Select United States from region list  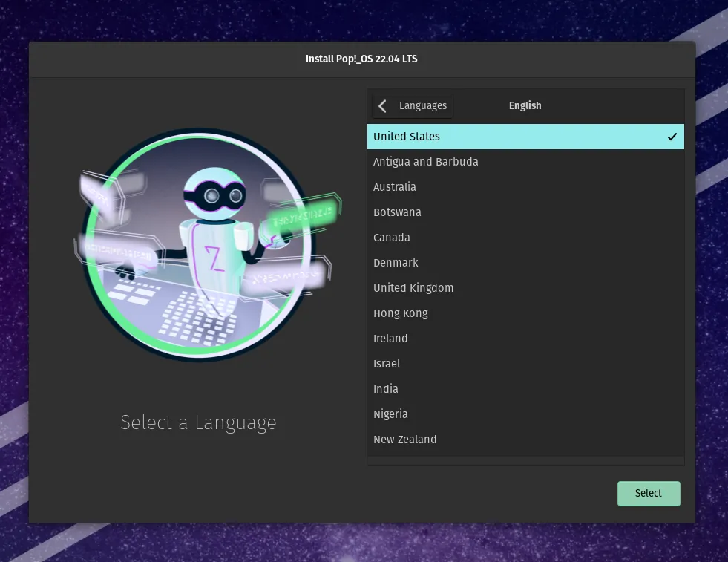(407, 137)
